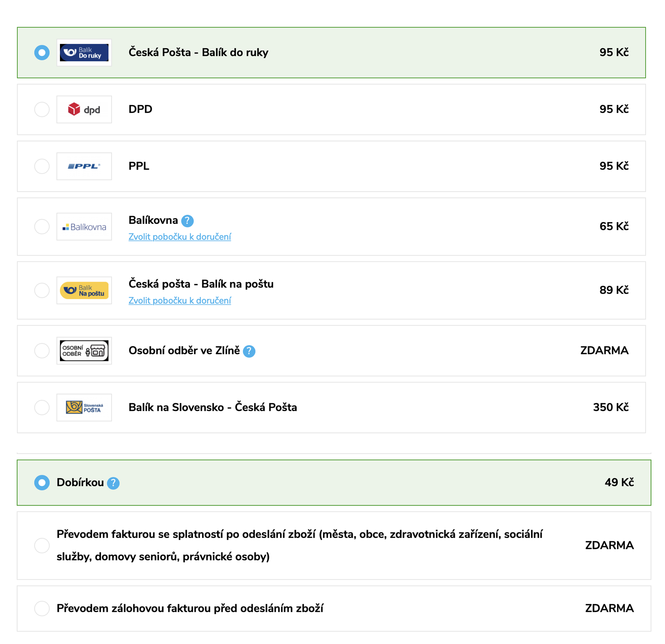Click the Balík Do ruky logo

coord(84,53)
